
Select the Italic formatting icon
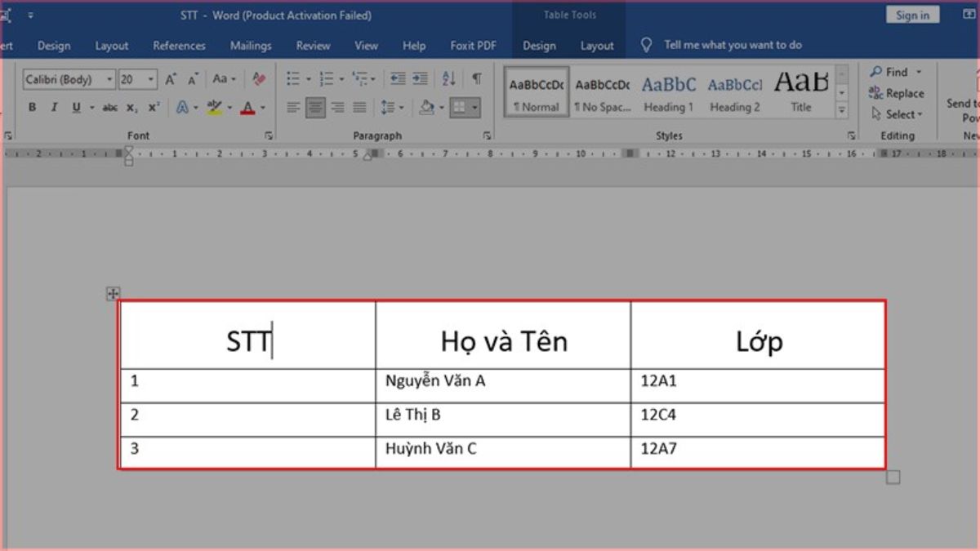pyautogui.click(x=53, y=107)
